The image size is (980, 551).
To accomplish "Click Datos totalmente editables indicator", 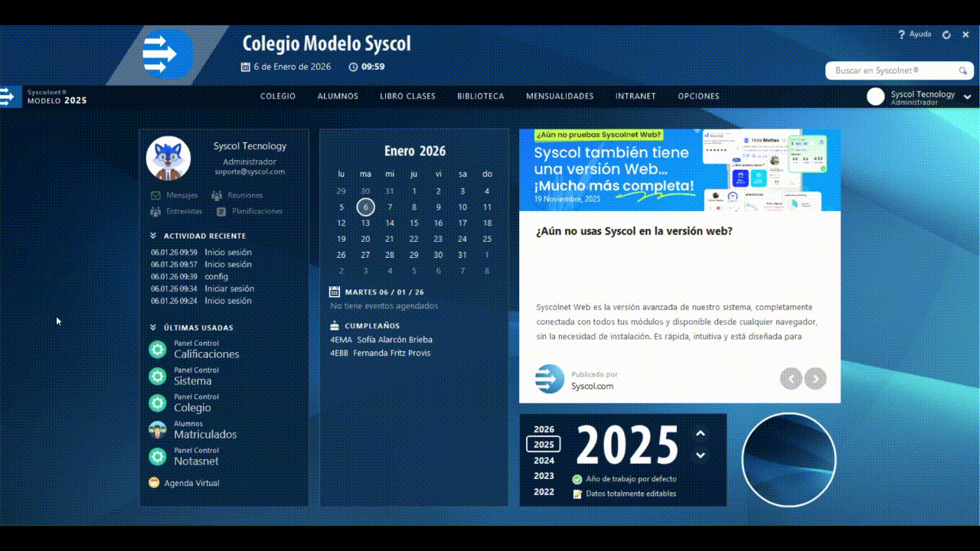I will pyautogui.click(x=624, y=494).
